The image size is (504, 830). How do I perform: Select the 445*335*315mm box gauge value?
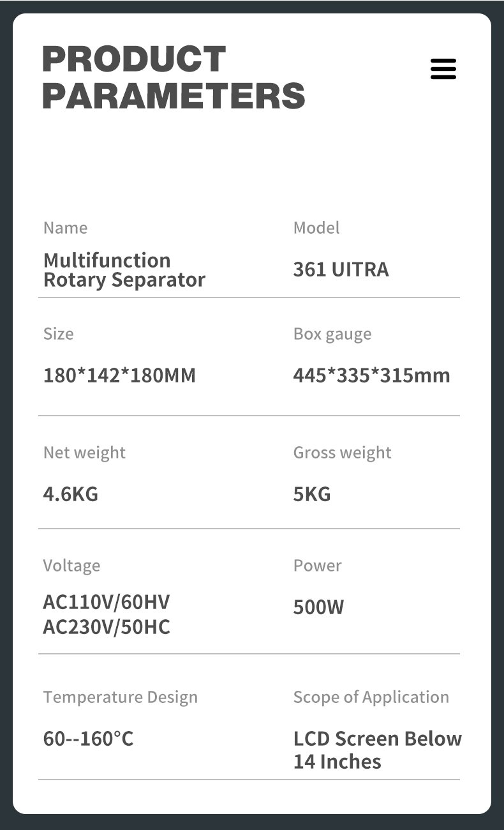(371, 375)
